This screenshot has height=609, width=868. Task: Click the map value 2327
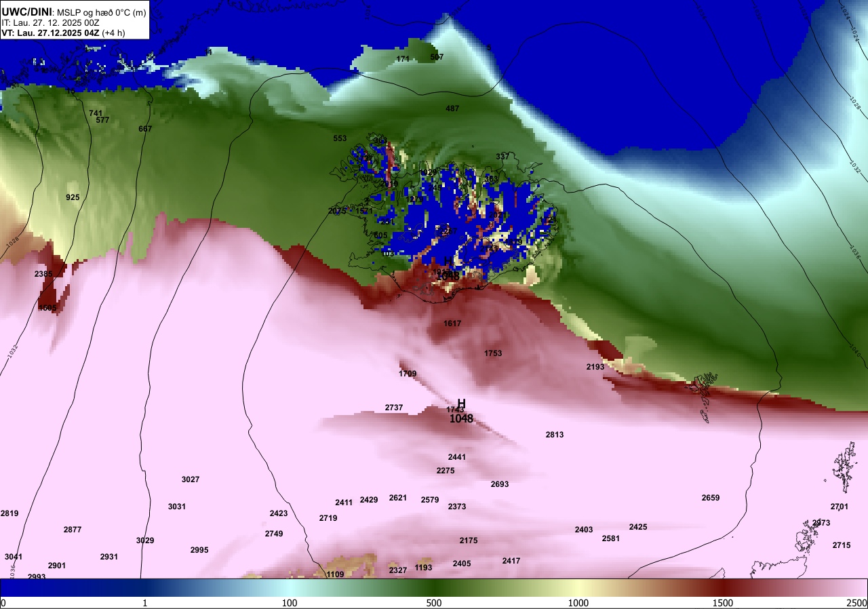[x=398, y=570]
